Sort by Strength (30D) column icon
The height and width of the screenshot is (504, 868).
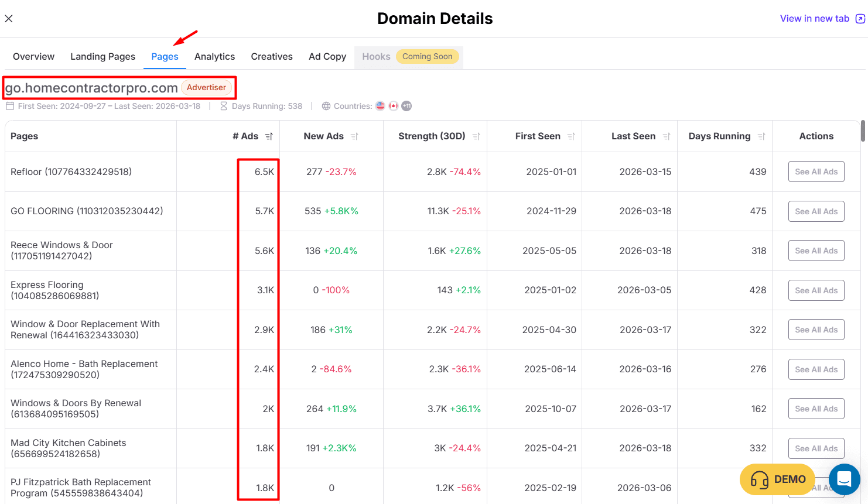[476, 136]
